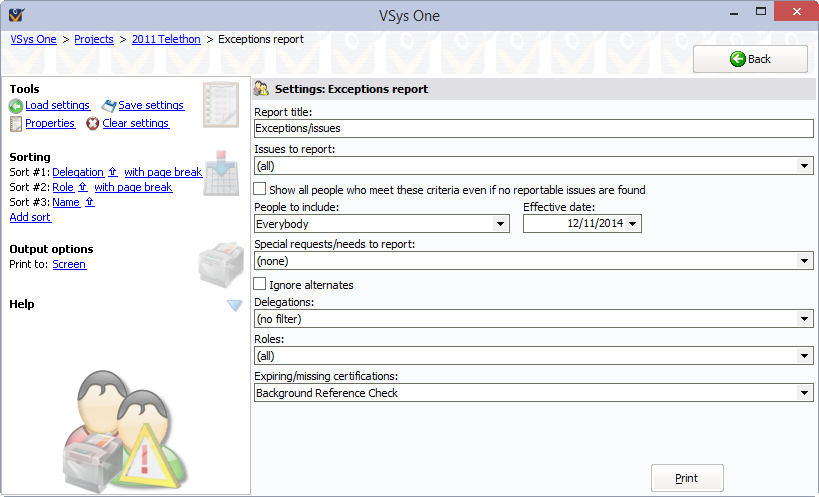This screenshot has height=497, width=819.
Task: Change Sort #1 Delegation field link
Action: [78, 172]
